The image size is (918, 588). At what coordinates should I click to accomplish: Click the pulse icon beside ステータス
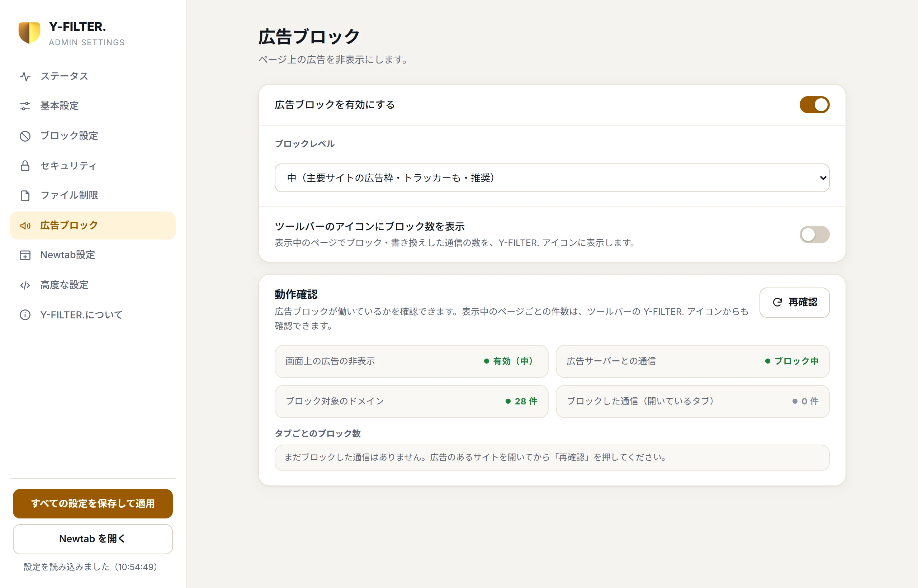[x=25, y=76]
